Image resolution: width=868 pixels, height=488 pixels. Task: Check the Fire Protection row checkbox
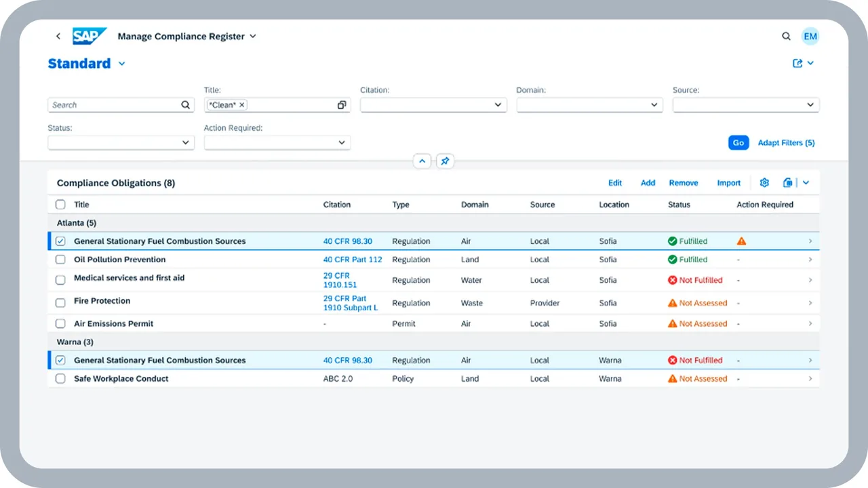point(60,303)
